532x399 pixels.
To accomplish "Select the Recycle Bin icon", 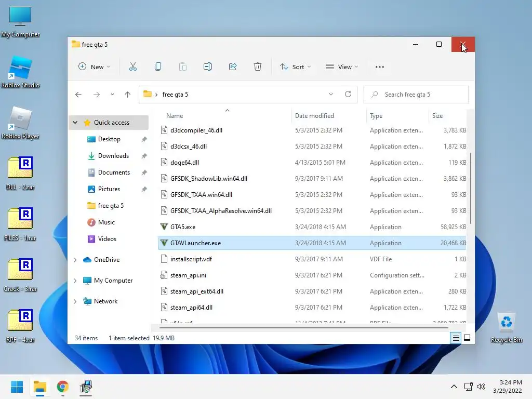I will pyautogui.click(x=506, y=328).
